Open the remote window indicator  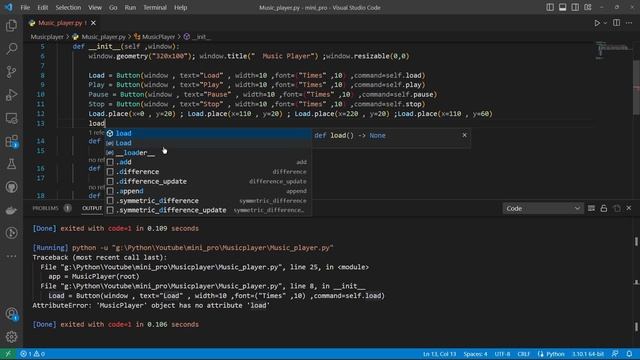[8, 354]
